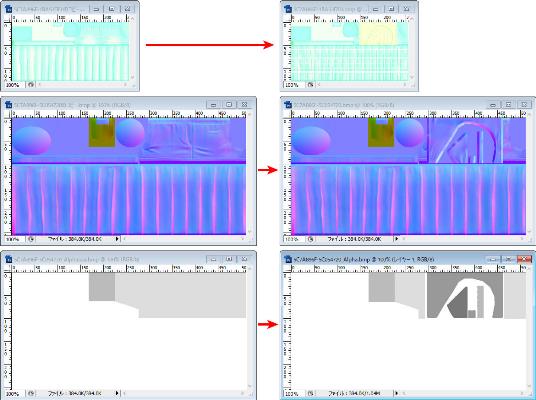Open the file info arrow menu in the active Alpha window
This screenshot has width=536, height=400.
click(397, 393)
